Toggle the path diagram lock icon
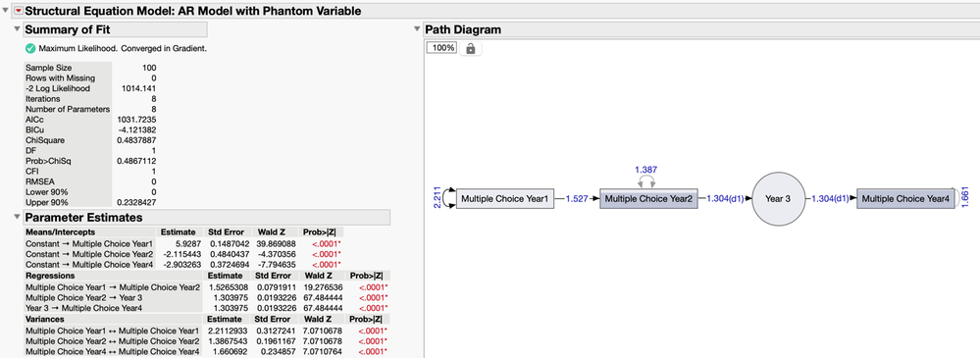Image resolution: width=980 pixels, height=358 pixels. point(471,48)
